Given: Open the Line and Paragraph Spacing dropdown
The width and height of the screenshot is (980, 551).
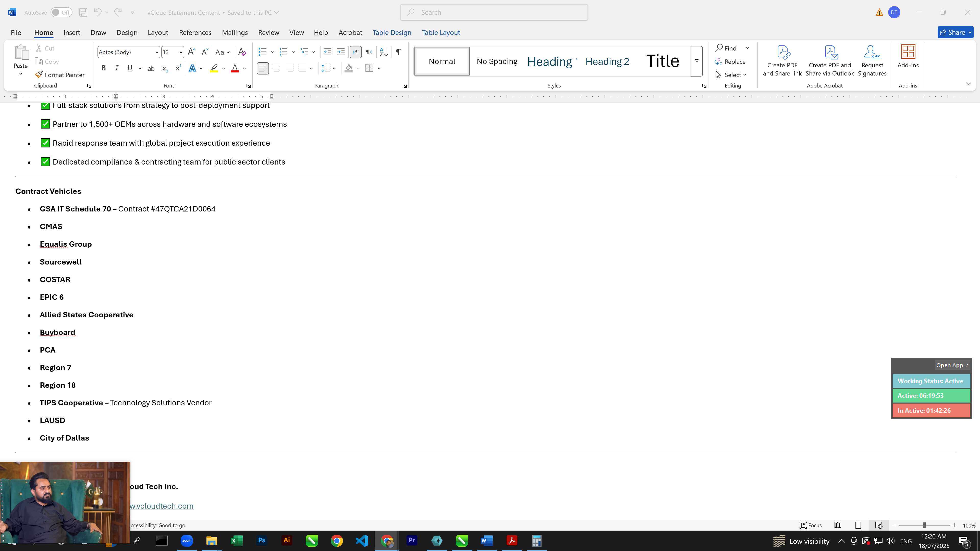Looking at the screenshot, I should pos(329,68).
